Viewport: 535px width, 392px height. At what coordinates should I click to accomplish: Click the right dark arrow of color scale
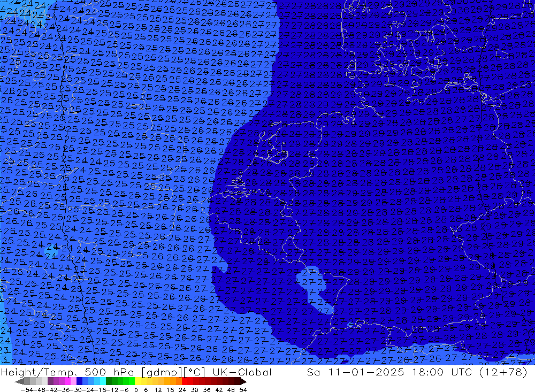pos(243,381)
